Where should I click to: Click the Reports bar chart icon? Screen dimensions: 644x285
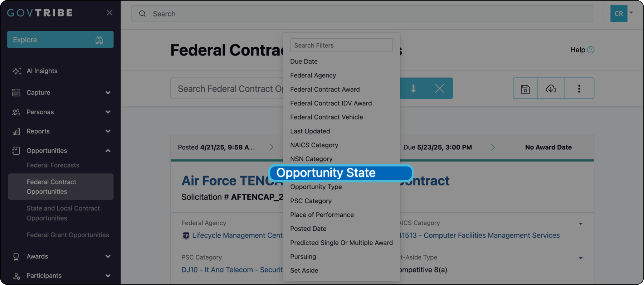[16, 131]
